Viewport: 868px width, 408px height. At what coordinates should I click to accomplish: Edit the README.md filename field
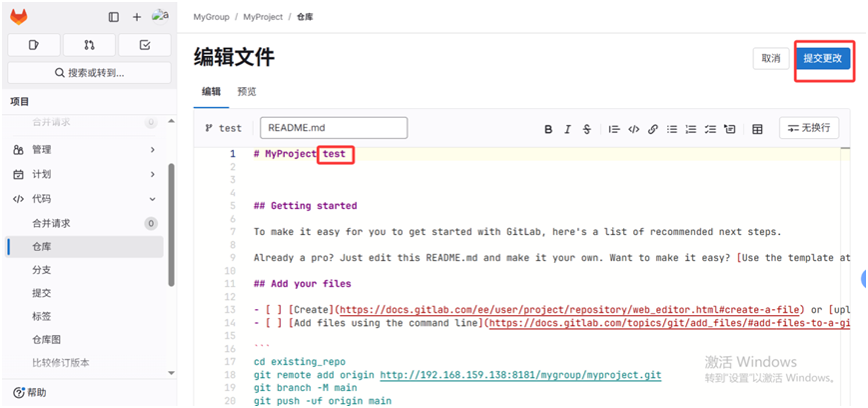334,128
